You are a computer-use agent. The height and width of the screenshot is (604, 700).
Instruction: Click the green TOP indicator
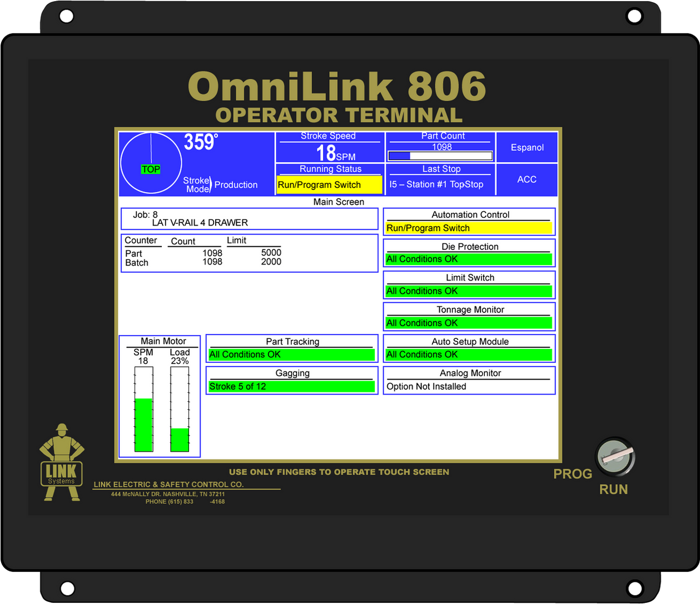click(x=151, y=169)
